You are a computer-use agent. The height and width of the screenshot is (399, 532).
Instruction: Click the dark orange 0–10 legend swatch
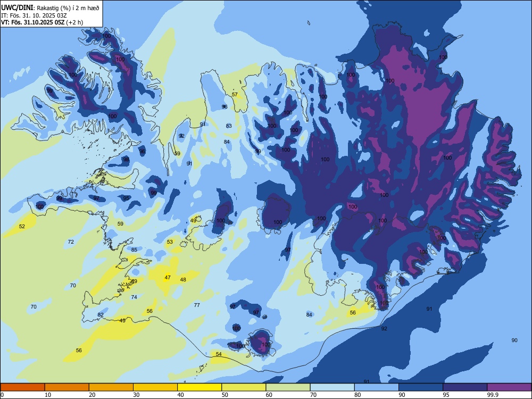(22, 387)
